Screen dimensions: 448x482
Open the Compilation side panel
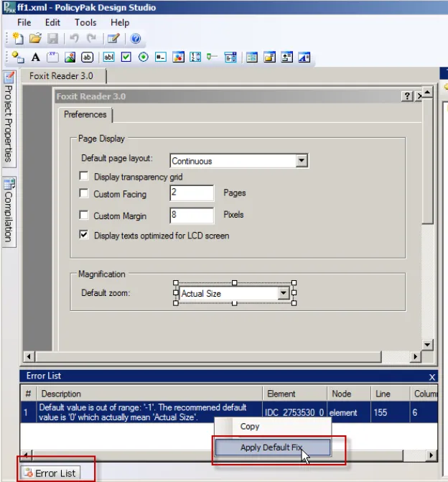9,211
